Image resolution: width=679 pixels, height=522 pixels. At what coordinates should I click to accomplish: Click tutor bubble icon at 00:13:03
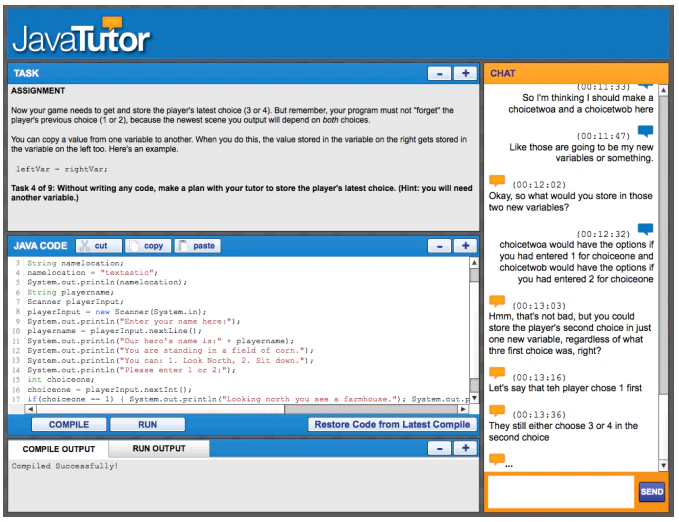point(497,301)
